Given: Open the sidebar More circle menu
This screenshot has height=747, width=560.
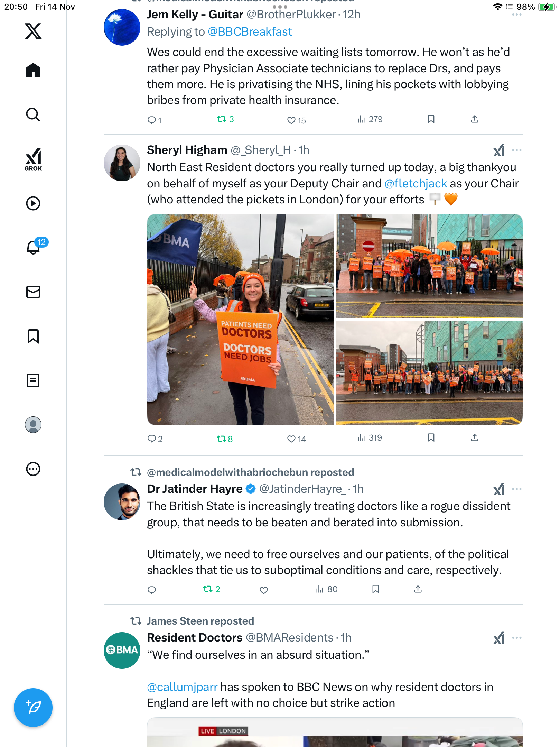Looking at the screenshot, I should coord(33,469).
